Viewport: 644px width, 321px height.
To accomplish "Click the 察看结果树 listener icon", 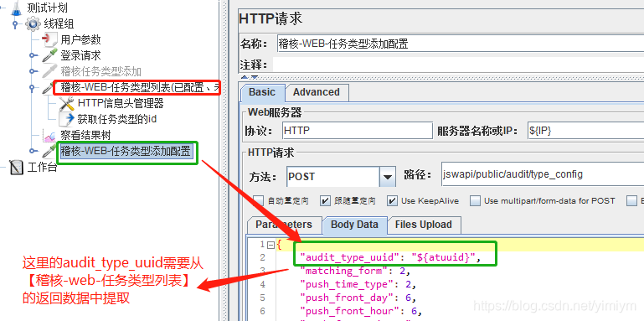I will (x=49, y=135).
